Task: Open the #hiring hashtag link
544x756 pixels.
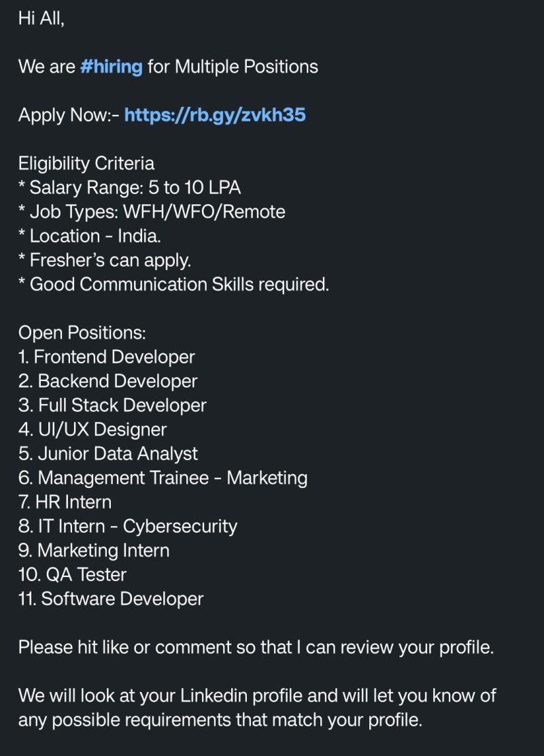Action: 112,67
